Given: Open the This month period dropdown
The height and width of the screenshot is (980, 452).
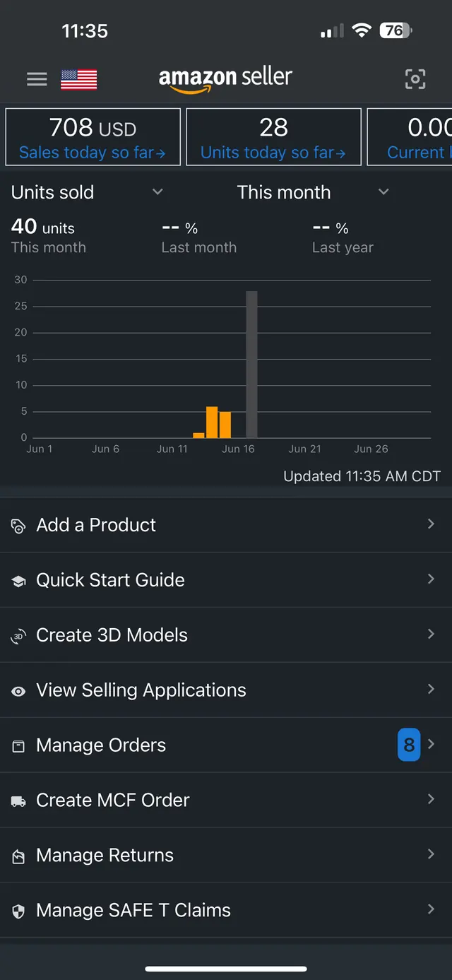Looking at the screenshot, I should pos(314,192).
